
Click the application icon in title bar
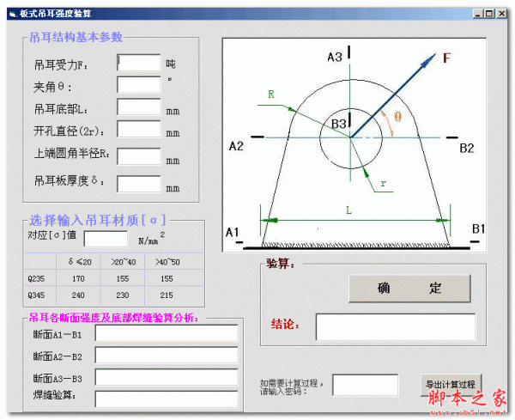point(13,14)
